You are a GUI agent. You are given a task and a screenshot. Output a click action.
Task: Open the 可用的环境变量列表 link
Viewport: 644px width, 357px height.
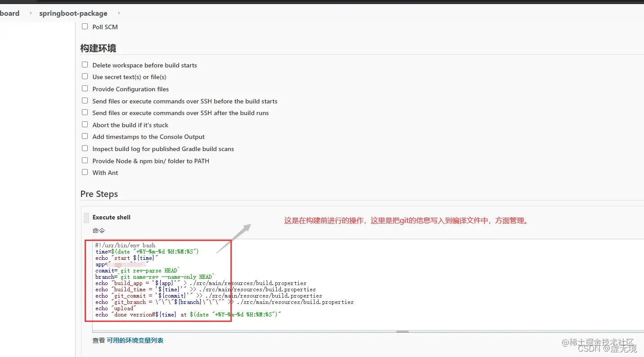tap(135, 340)
